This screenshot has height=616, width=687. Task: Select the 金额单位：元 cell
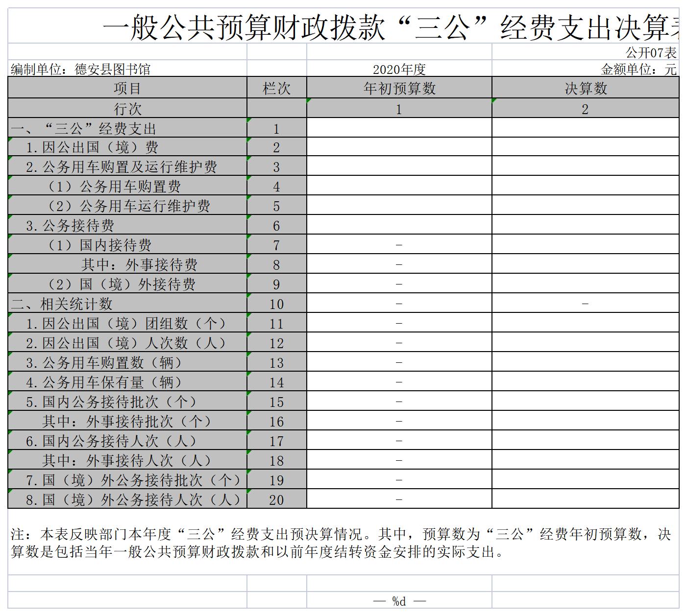(638, 70)
